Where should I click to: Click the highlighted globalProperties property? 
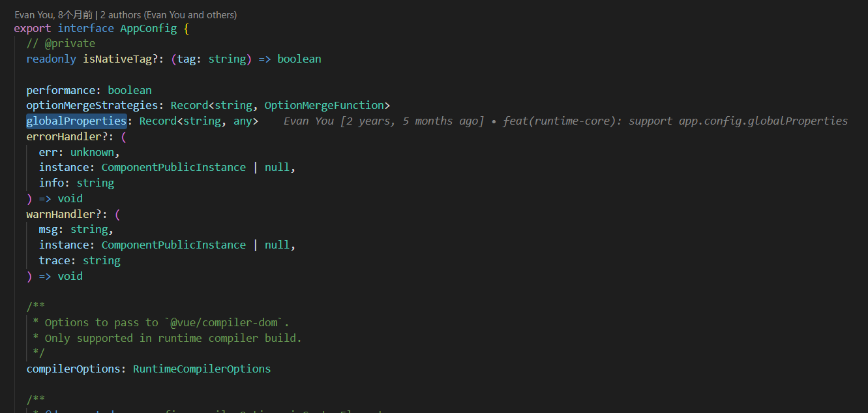pyautogui.click(x=76, y=121)
